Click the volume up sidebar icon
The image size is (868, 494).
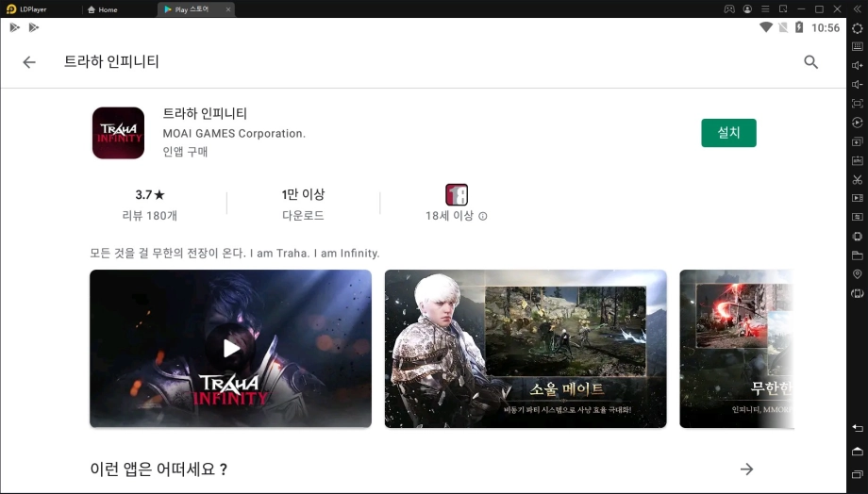click(857, 66)
